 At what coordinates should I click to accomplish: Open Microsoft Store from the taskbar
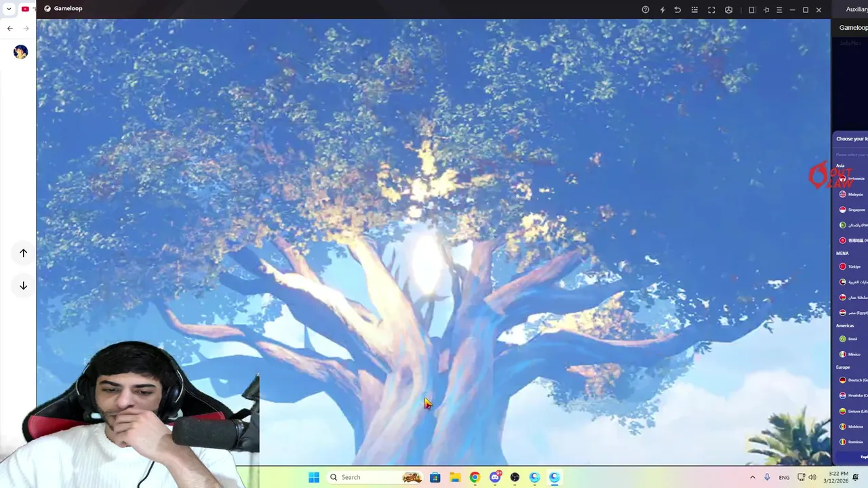[435, 477]
